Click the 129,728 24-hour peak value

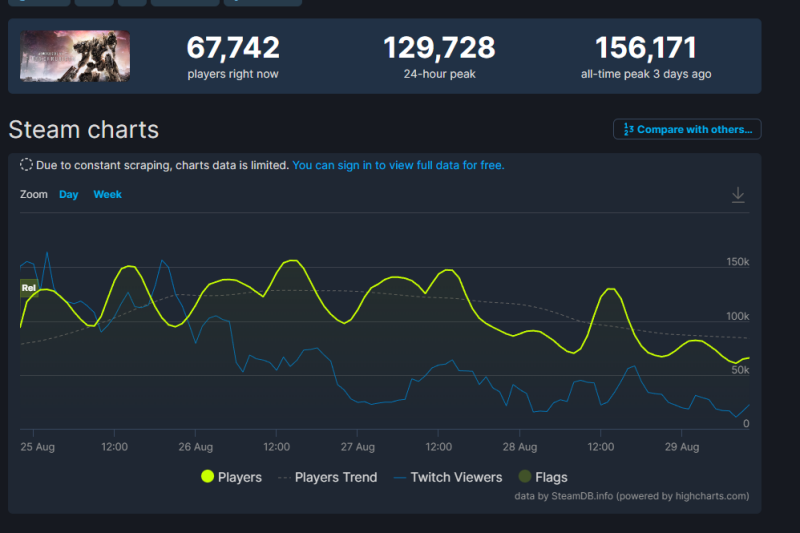439,47
